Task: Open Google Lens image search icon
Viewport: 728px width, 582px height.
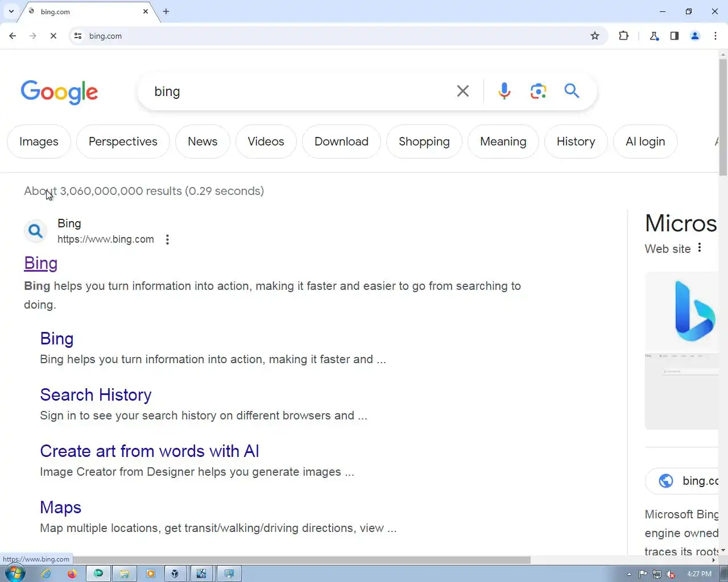Action: [538, 91]
